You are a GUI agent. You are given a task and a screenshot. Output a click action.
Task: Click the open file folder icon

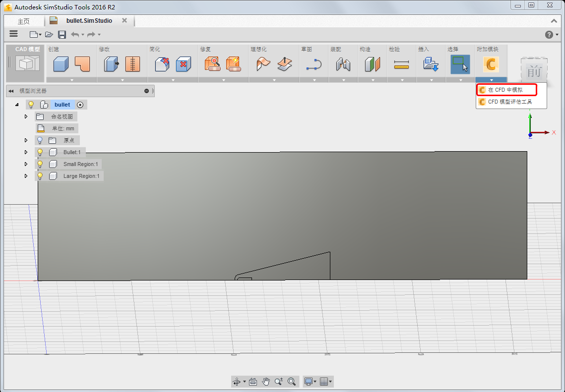point(49,35)
